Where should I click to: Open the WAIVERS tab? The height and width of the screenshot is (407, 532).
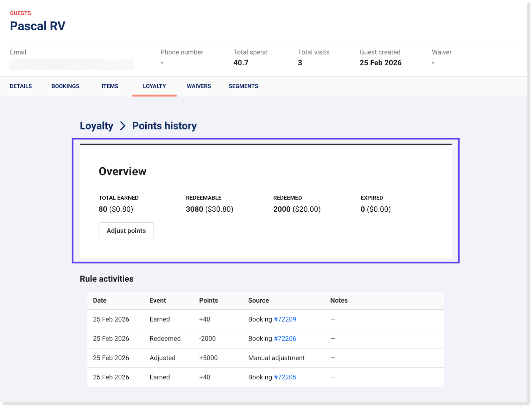199,86
